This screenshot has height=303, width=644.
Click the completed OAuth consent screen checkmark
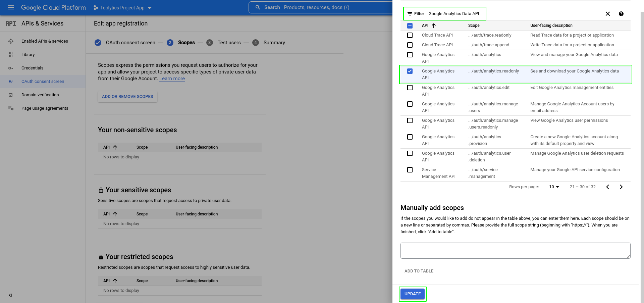98,43
